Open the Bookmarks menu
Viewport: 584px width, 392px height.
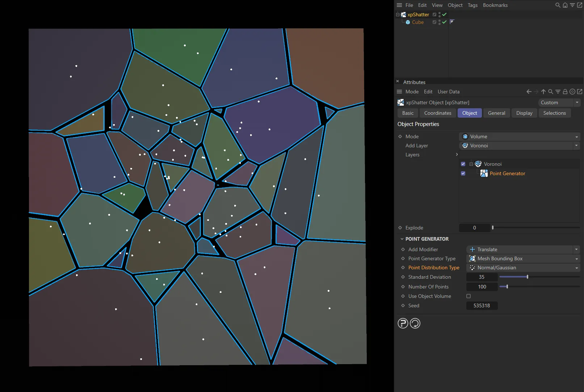[x=495, y=5]
